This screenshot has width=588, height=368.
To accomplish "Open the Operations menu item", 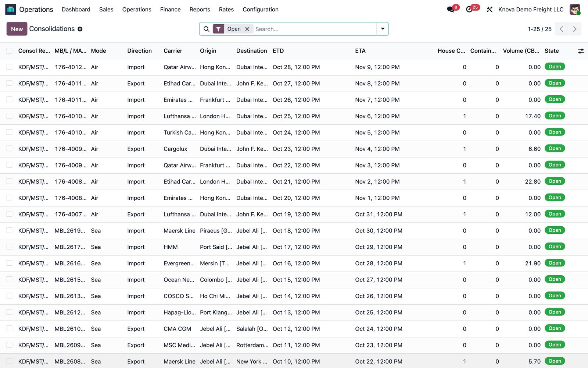I will click(137, 10).
